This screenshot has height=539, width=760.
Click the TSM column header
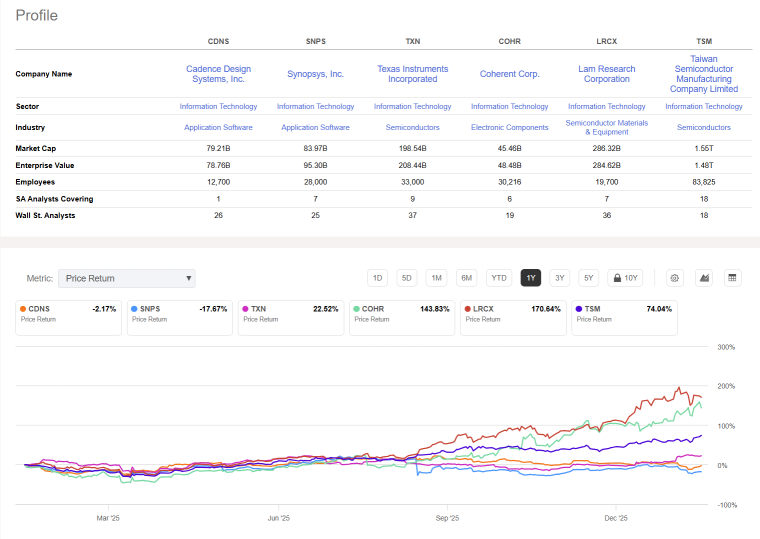coord(704,41)
